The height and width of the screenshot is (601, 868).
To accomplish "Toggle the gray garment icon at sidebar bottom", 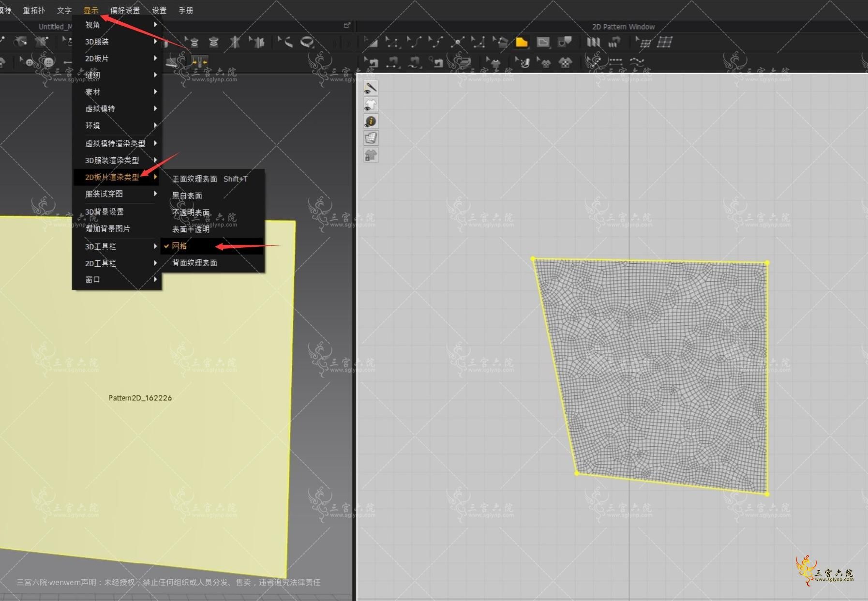I will (371, 155).
